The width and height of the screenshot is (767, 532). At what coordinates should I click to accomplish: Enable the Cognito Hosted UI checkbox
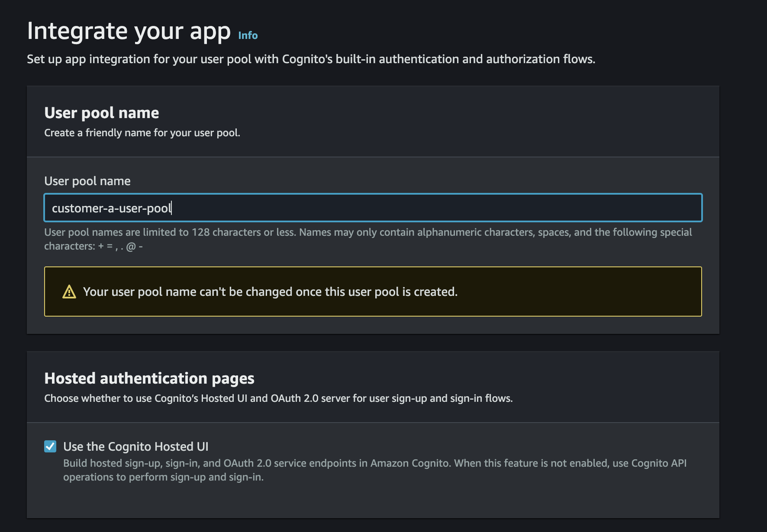pos(50,446)
